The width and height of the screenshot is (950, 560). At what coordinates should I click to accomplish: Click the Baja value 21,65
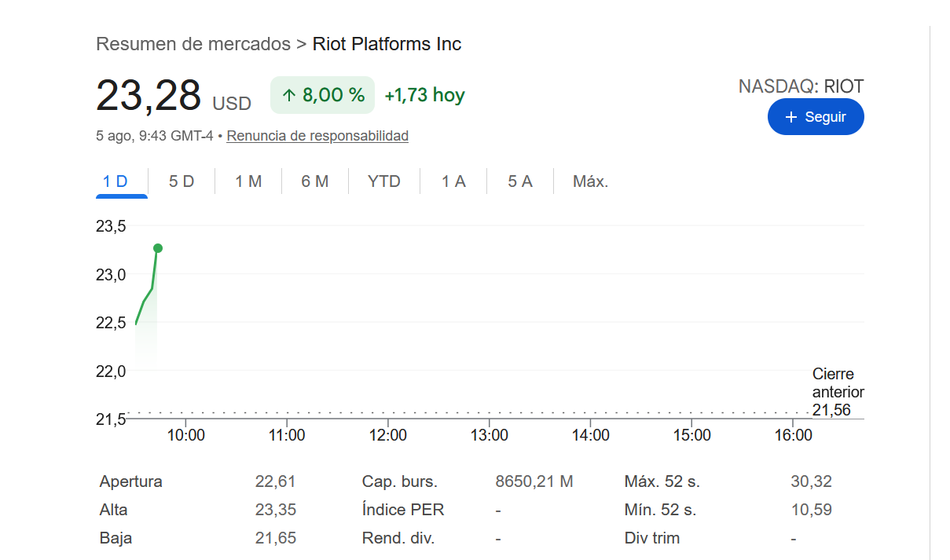point(275,538)
